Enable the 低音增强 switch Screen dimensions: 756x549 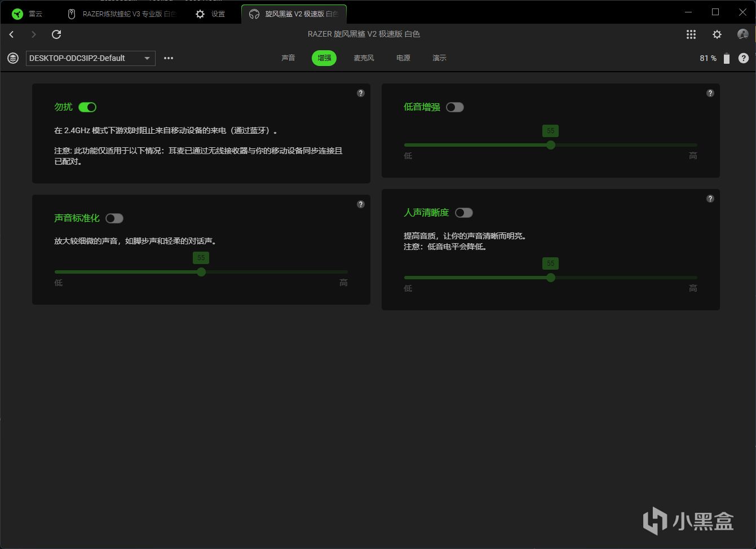tap(455, 107)
